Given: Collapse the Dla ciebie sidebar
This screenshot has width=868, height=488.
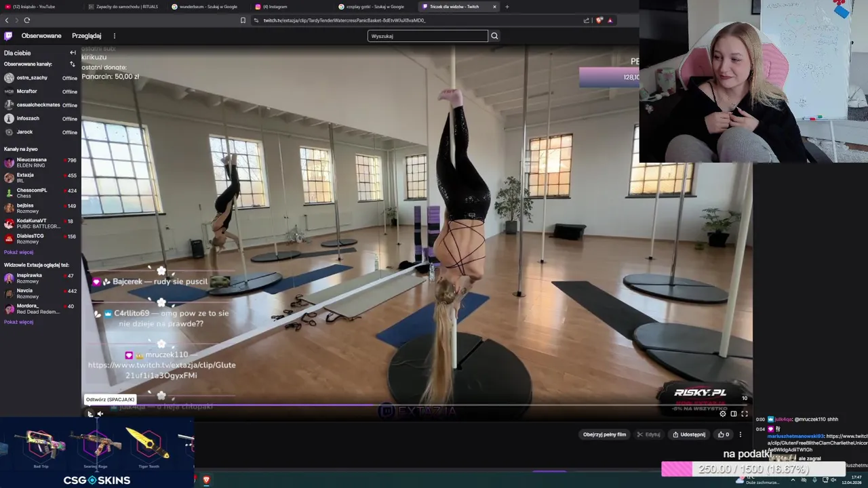Looking at the screenshot, I should point(73,53).
